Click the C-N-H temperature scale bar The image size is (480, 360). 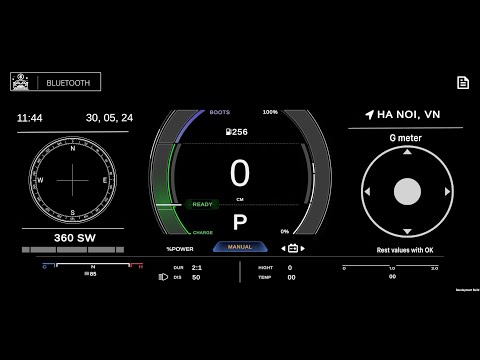93,266
